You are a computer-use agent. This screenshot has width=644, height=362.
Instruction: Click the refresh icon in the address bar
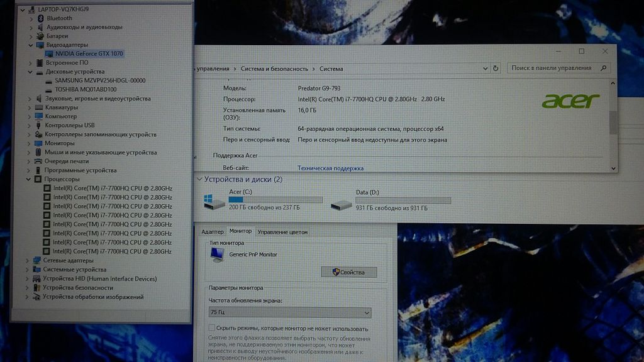pyautogui.click(x=496, y=69)
